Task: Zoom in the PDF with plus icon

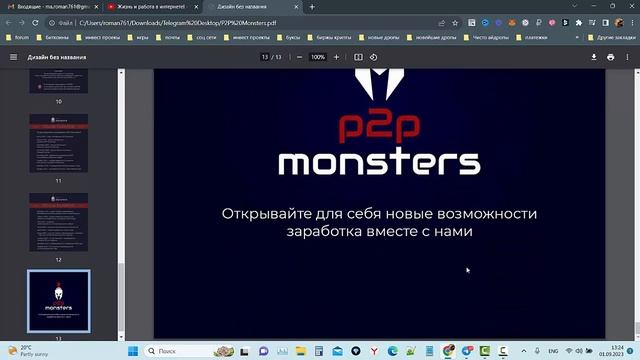Action: tap(336, 57)
